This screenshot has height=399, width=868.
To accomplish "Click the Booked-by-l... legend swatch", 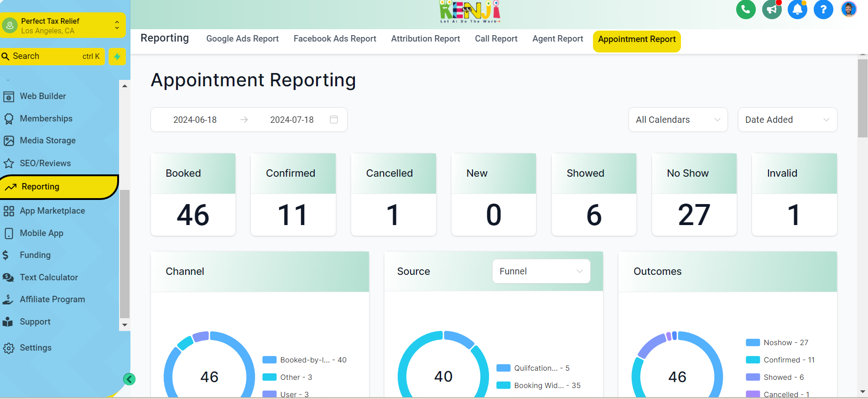I will [x=270, y=360].
